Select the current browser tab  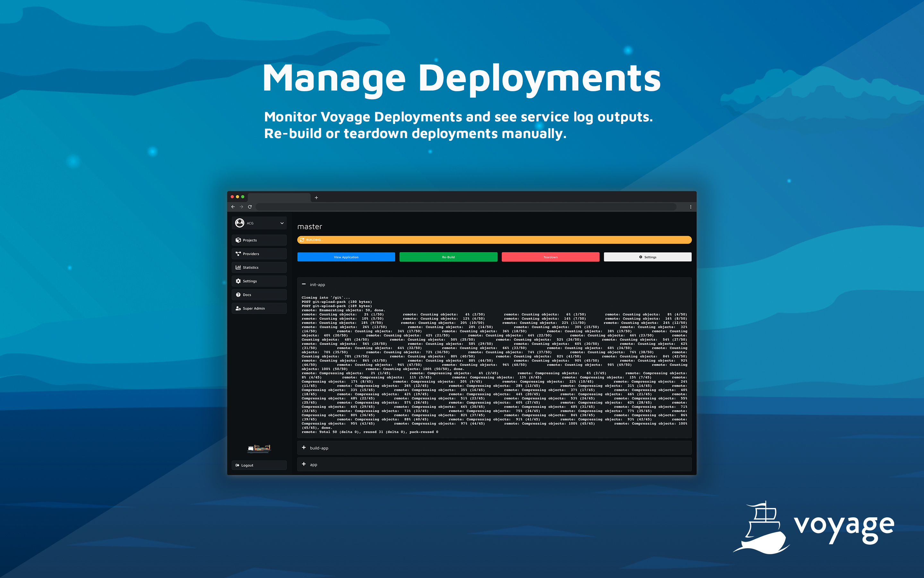tap(279, 197)
